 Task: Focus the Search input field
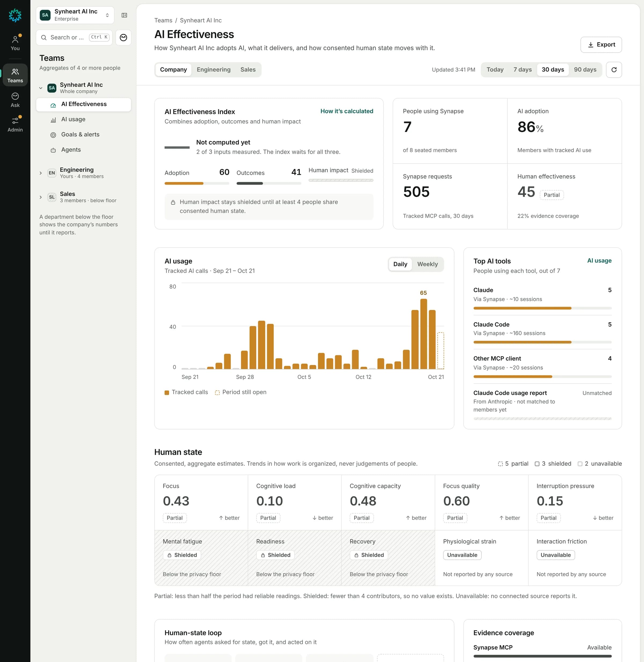pyautogui.click(x=74, y=38)
